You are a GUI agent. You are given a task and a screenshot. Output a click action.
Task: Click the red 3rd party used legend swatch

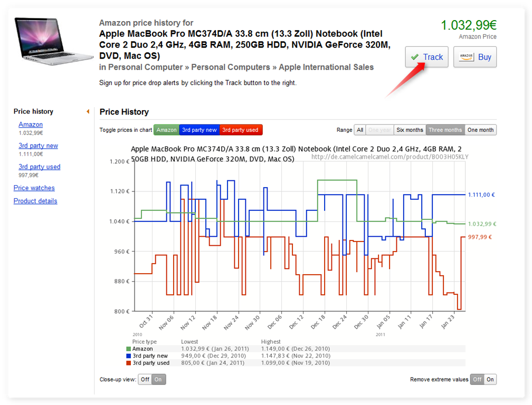click(x=128, y=363)
